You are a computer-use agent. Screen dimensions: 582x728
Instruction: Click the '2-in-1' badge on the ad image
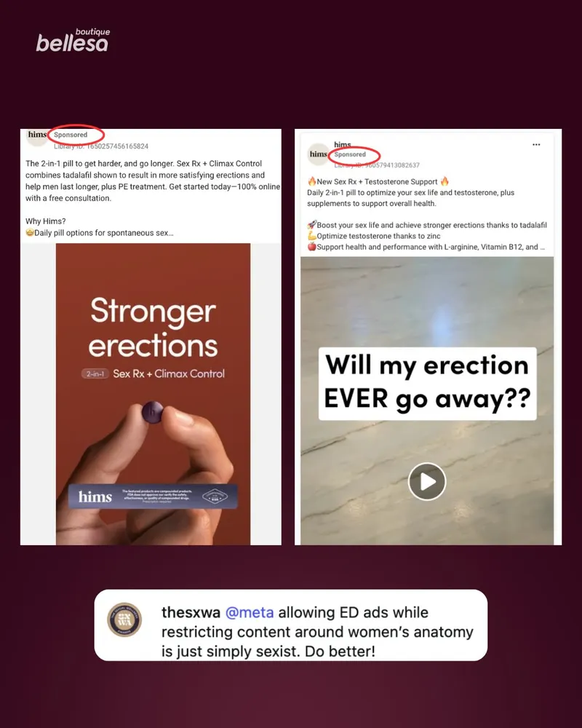click(x=95, y=373)
